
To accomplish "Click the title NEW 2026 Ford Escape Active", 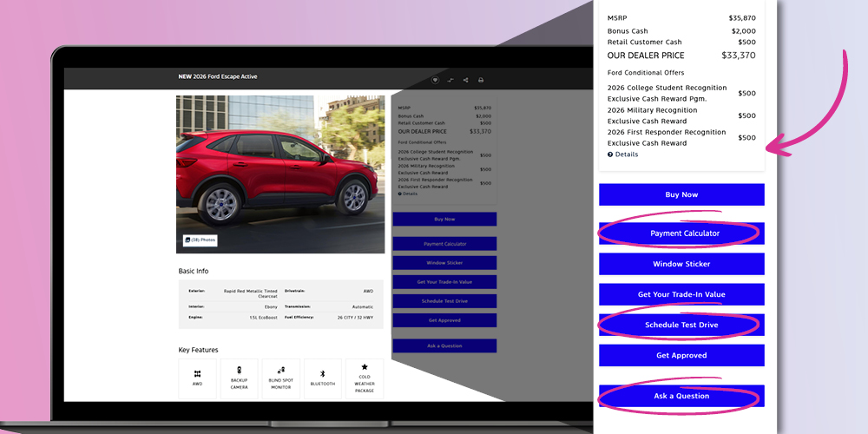I will tap(218, 77).
